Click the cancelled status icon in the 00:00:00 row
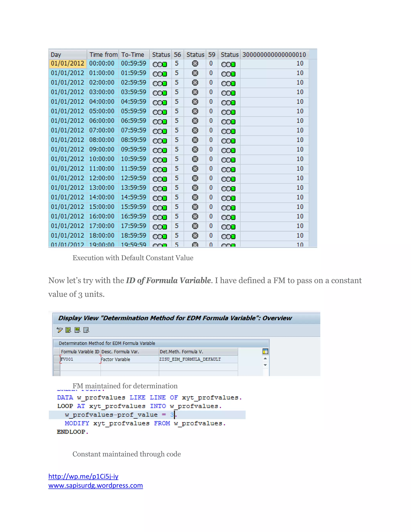Image resolution: width=411 pixels, height=532 pixels. [195, 64]
